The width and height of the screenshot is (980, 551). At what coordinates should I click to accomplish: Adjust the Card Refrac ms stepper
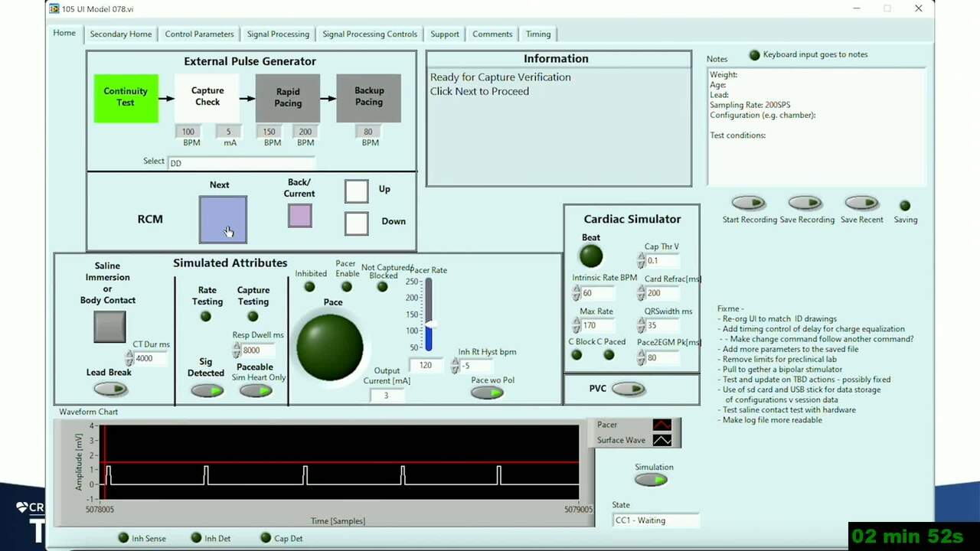tap(641, 293)
